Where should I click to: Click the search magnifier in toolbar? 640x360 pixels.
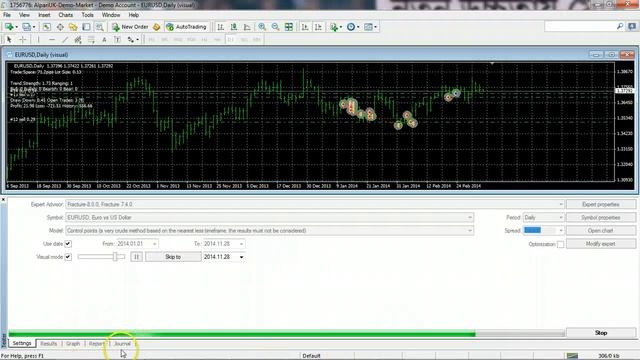(620, 27)
